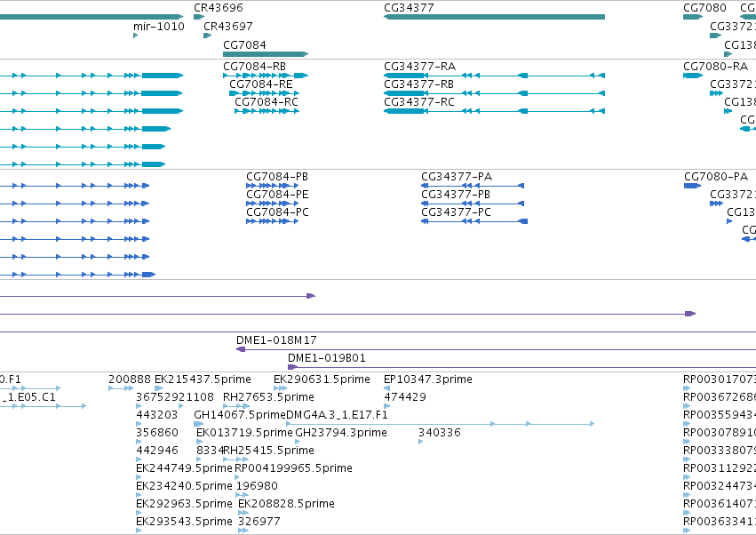
Task: Select EST EK013719.5prime
Action: 244,433
